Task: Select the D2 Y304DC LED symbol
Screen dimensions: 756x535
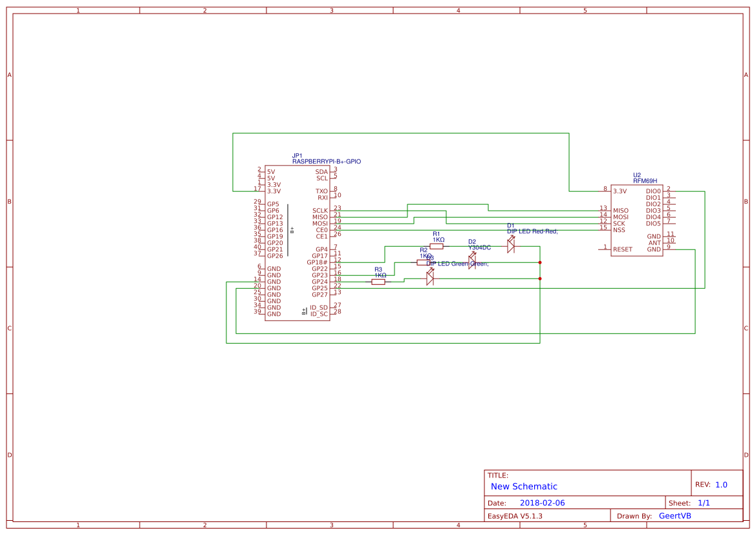Action: coord(471,261)
